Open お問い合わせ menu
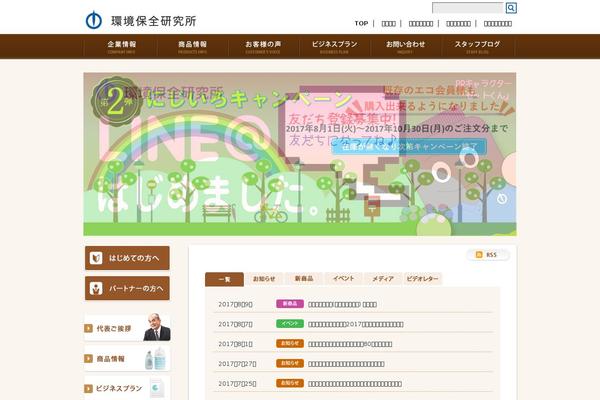 pos(405,47)
